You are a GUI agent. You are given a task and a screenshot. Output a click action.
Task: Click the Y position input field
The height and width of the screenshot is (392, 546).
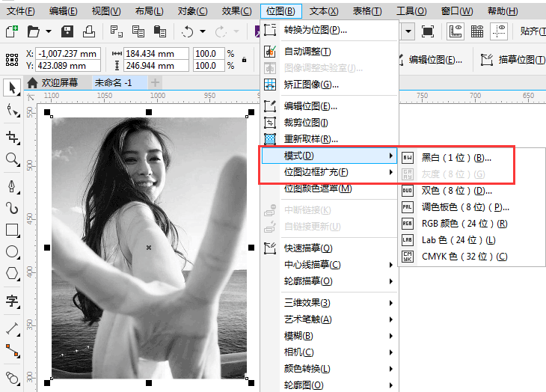tap(68, 65)
